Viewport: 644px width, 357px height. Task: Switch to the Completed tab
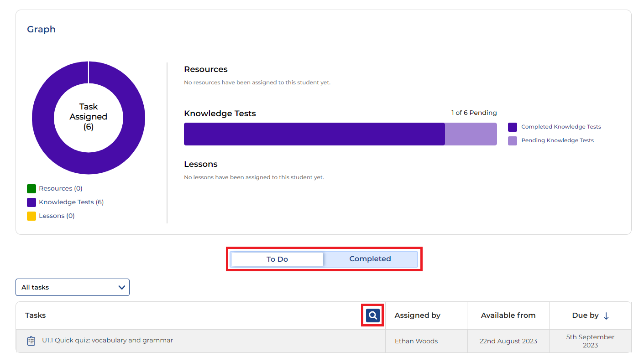pos(370,259)
